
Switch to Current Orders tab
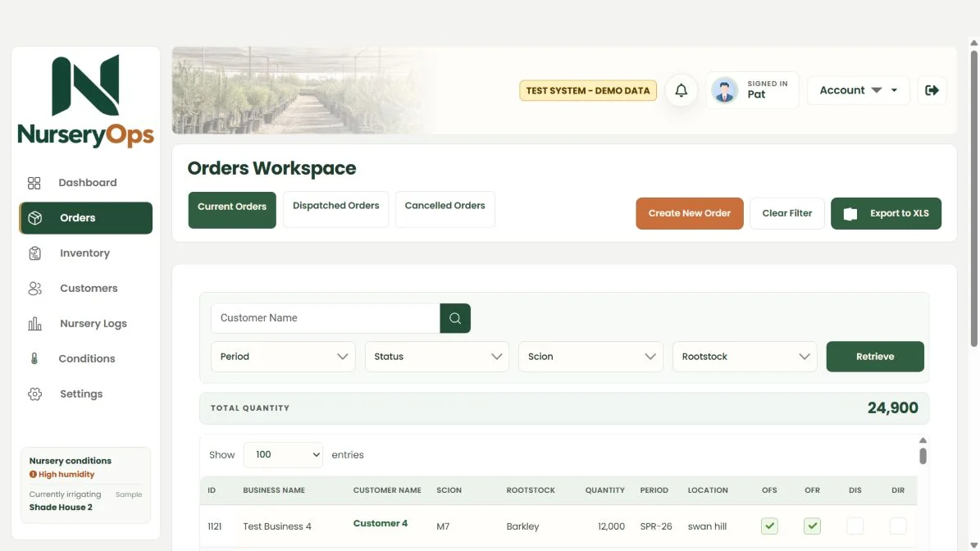(232, 210)
